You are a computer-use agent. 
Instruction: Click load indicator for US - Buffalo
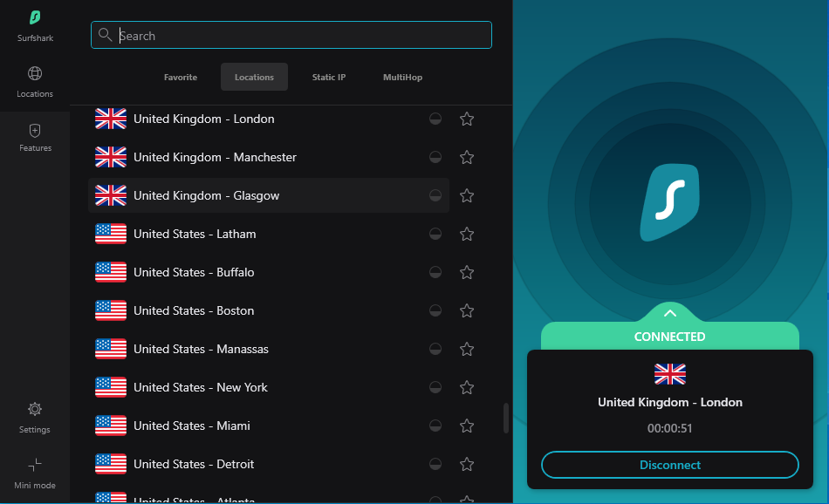[435, 273]
